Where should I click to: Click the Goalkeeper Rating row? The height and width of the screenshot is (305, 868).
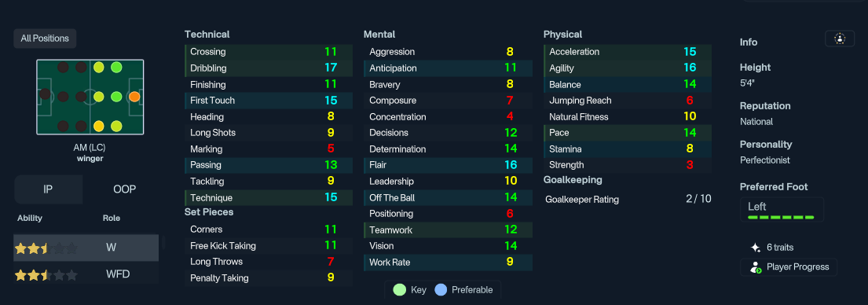(627, 200)
